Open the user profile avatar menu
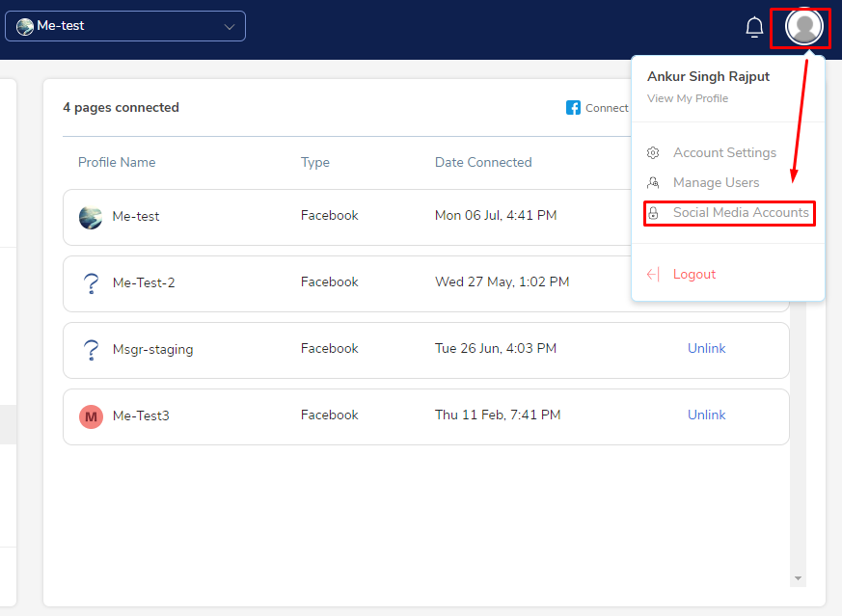The height and width of the screenshot is (616, 842). (x=803, y=26)
